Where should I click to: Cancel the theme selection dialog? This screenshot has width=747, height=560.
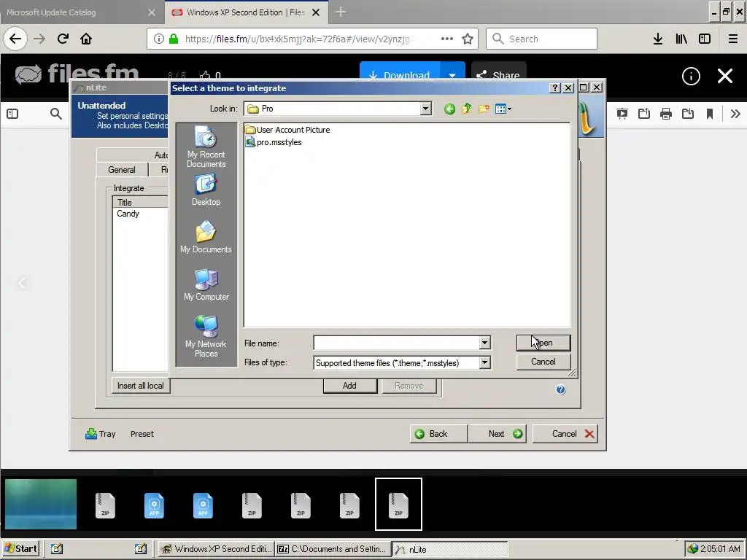(x=543, y=362)
